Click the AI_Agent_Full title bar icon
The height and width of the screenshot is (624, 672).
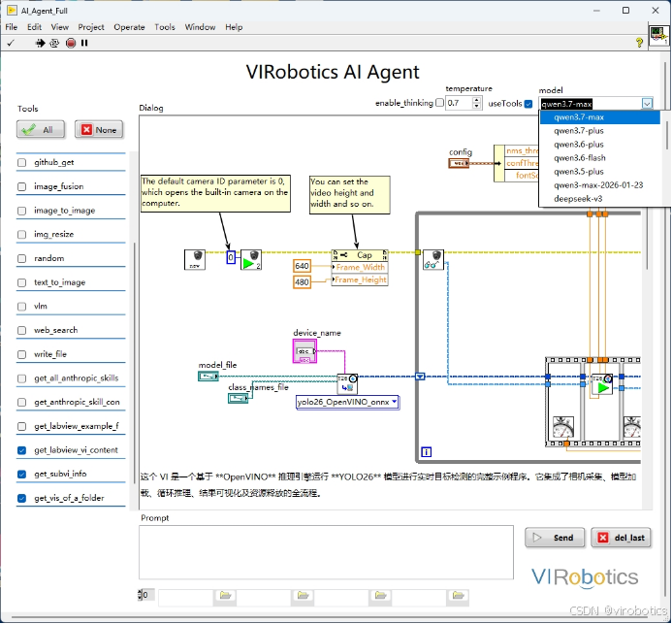tap(12, 10)
